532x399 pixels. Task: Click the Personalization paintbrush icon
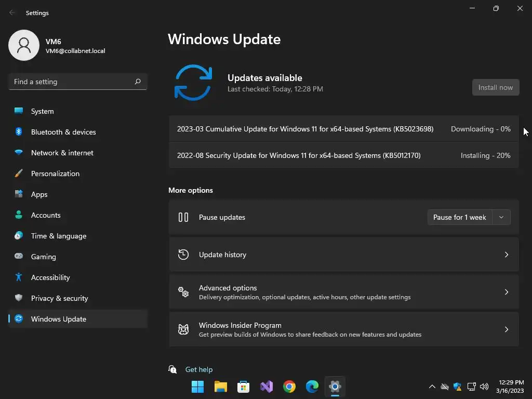coord(19,173)
